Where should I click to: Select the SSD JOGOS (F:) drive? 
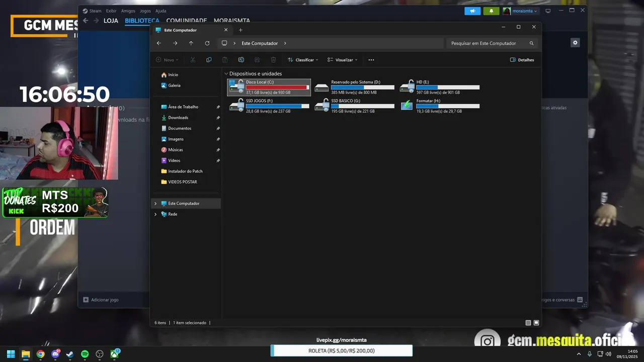coord(269,106)
